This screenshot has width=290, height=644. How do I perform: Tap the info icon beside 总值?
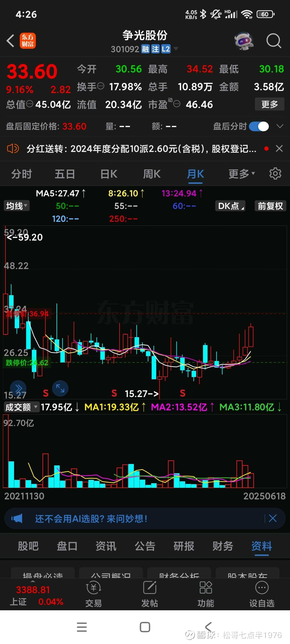29,104
